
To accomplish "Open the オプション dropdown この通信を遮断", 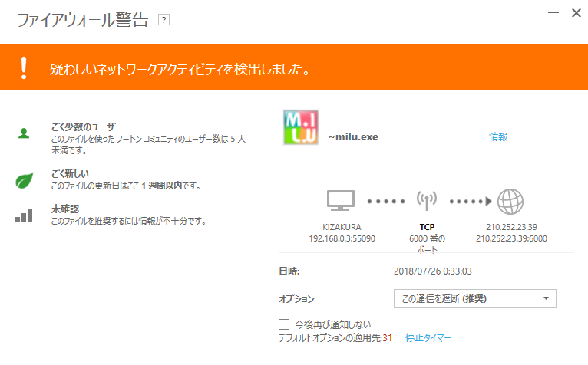I will coord(474,298).
